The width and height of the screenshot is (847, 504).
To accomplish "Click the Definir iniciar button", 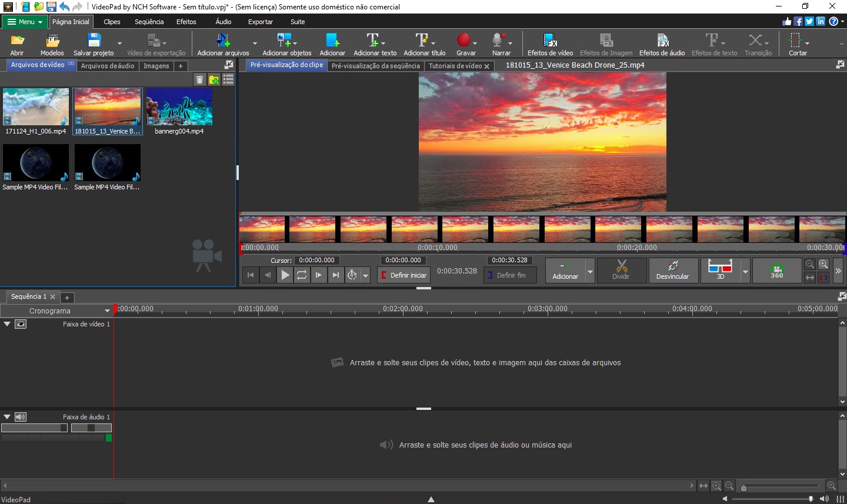I will 404,275.
